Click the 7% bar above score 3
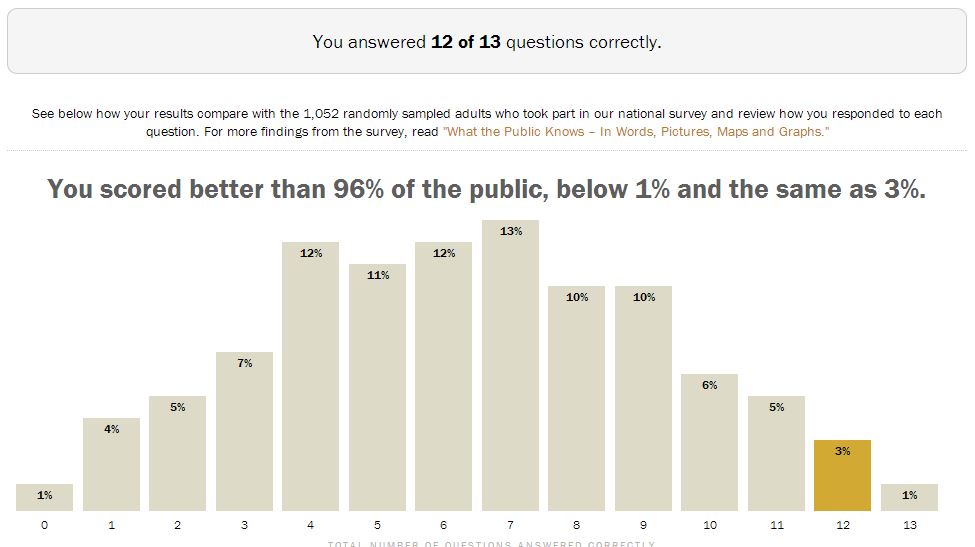This screenshot has width=975, height=547. [x=244, y=431]
